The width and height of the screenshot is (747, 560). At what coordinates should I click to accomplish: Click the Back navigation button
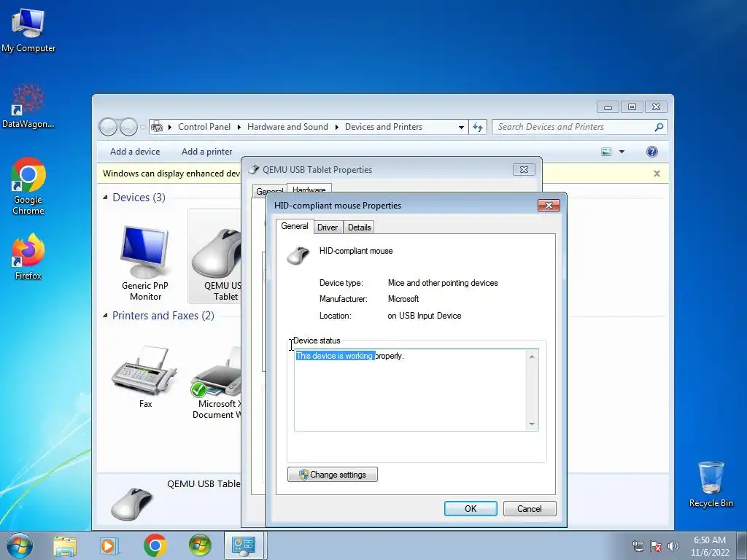click(x=108, y=127)
